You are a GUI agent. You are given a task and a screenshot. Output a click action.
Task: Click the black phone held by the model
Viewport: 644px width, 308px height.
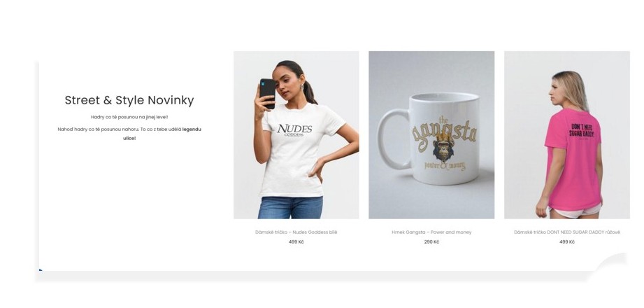pos(267,93)
